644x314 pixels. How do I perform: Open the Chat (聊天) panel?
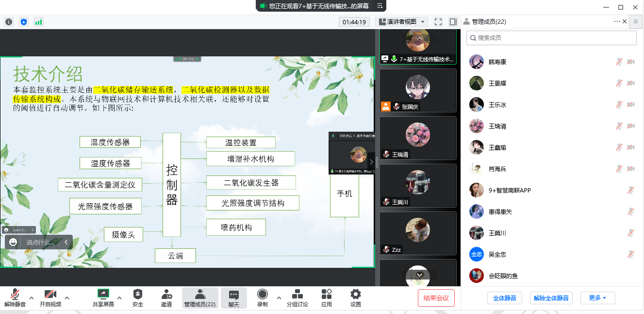point(234,297)
